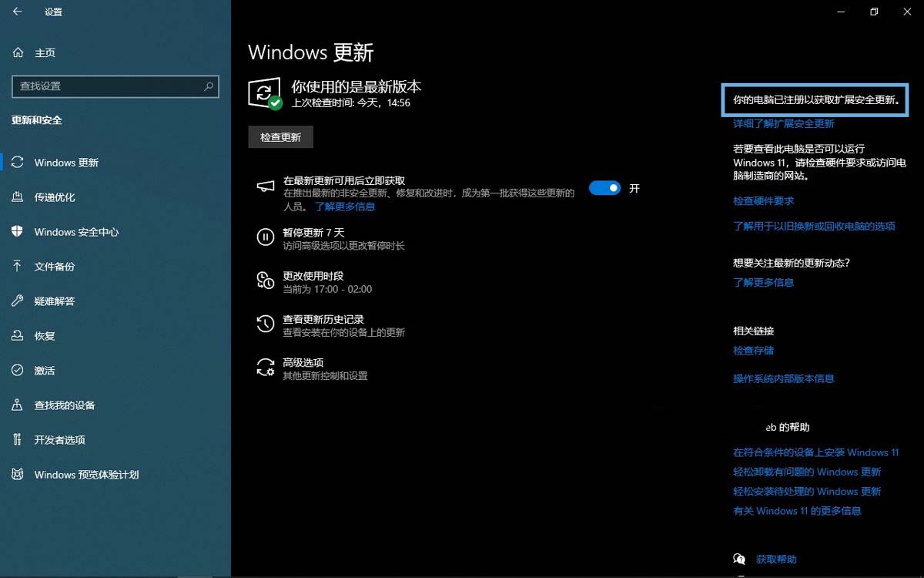Click the 上次检查时间 text line
The height and width of the screenshot is (578, 924).
350,102
